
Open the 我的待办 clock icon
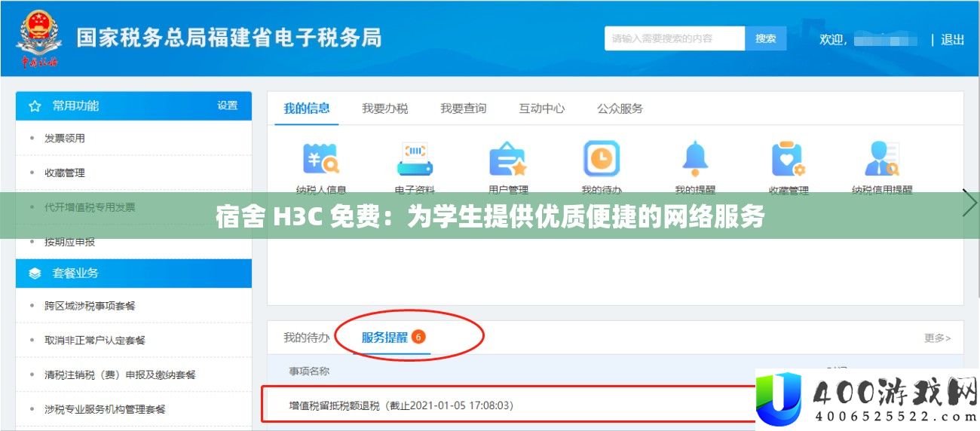click(602, 159)
